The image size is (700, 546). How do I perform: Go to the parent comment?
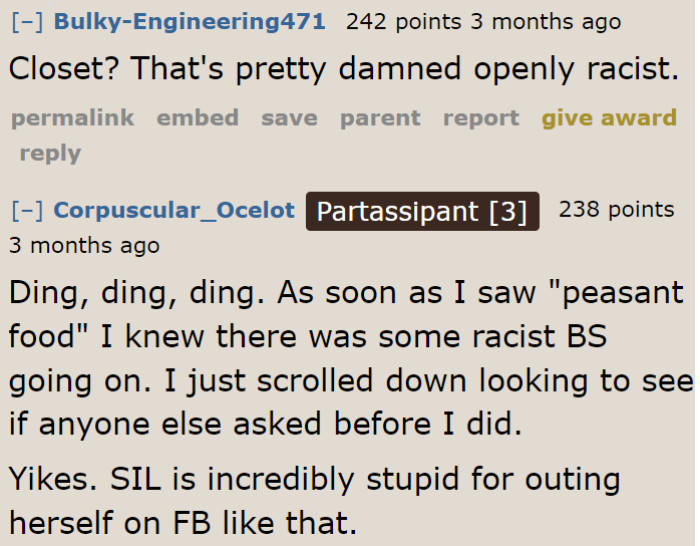(x=380, y=118)
